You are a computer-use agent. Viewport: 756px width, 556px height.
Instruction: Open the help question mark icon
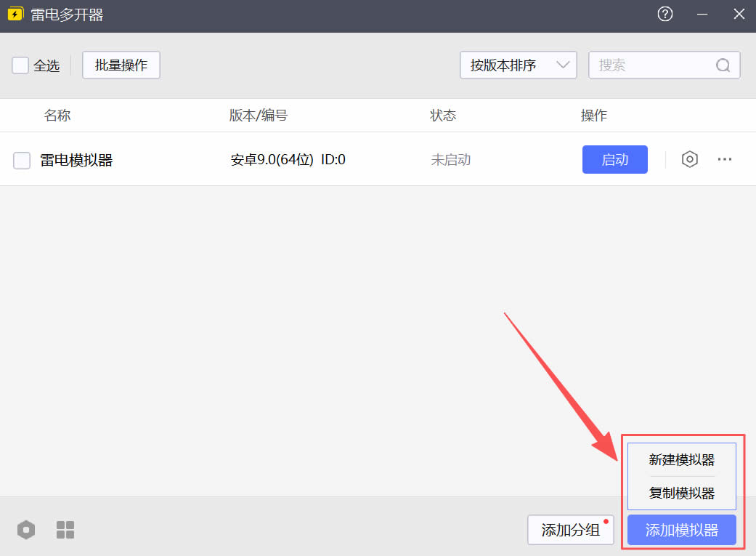(x=664, y=15)
